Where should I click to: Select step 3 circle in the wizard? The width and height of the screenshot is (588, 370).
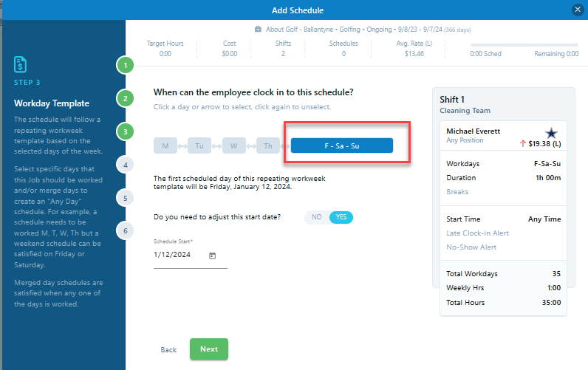coord(126,131)
